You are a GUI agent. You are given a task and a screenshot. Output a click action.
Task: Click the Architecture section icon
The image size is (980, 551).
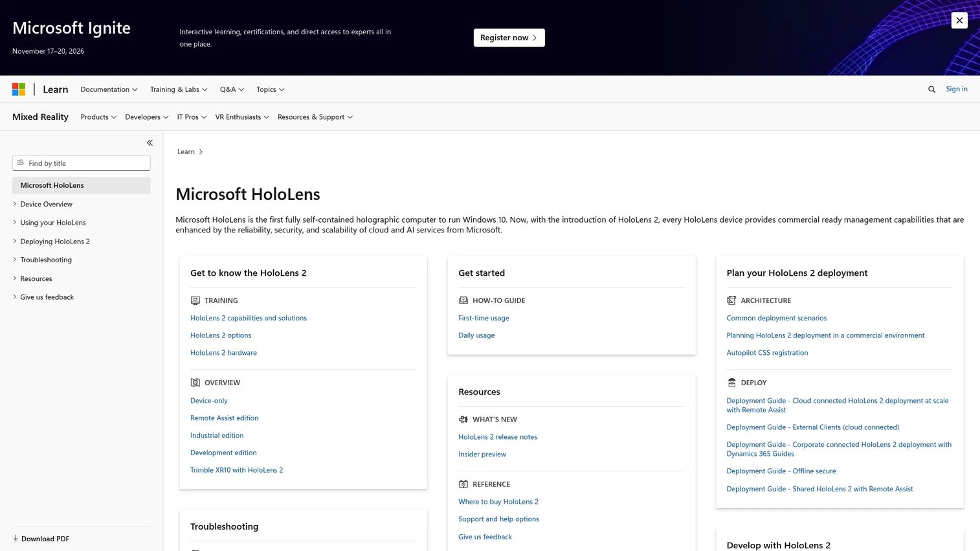pos(731,300)
